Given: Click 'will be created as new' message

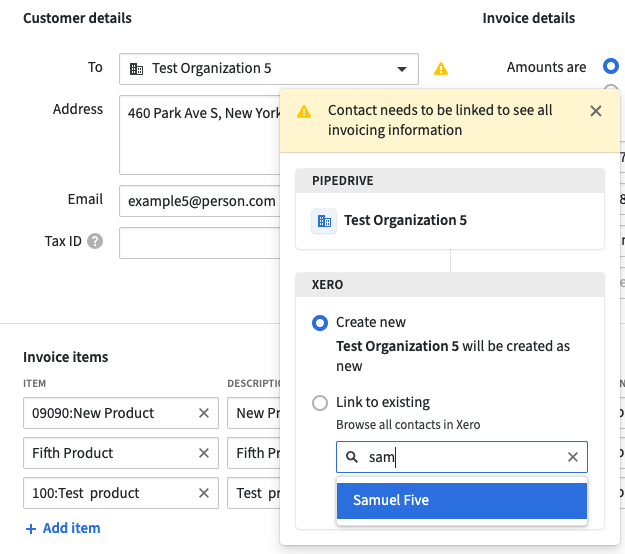Looking at the screenshot, I should pyautogui.click(x=453, y=356).
